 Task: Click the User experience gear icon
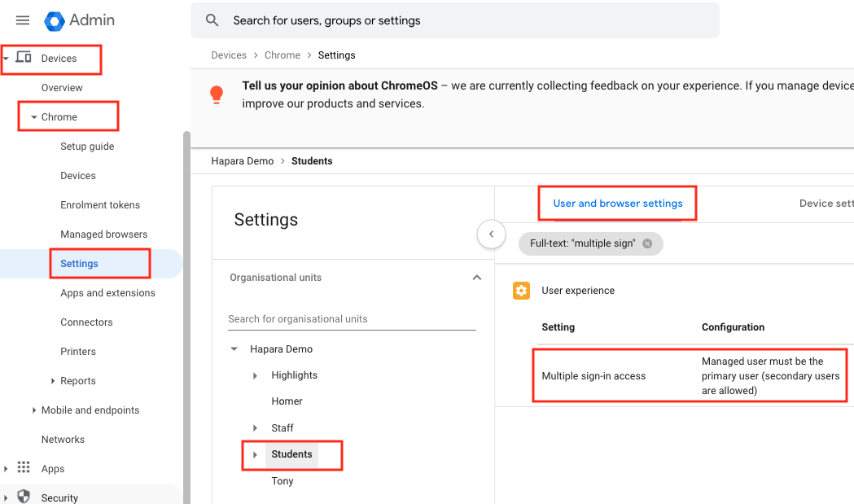(521, 291)
